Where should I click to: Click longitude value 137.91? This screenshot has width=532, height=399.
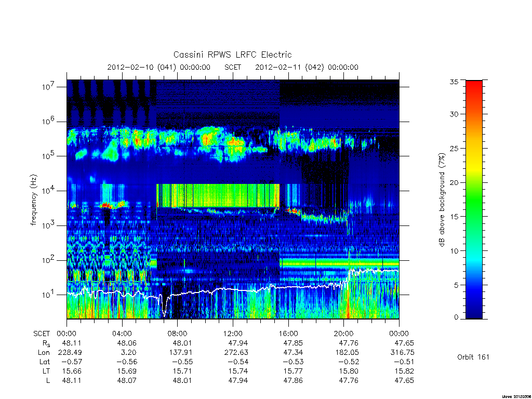181,353
